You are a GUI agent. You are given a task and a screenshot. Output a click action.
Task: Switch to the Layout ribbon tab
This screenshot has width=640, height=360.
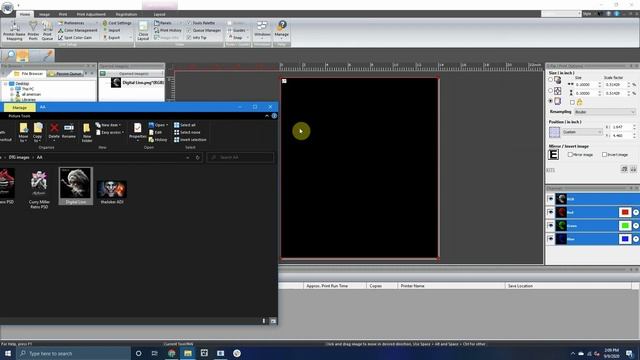159,14
